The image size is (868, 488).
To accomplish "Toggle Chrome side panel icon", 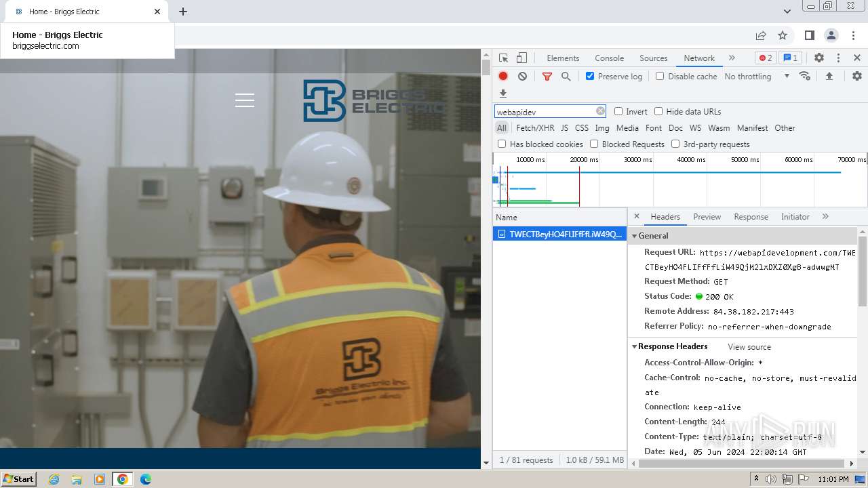I will coord(809,35).
